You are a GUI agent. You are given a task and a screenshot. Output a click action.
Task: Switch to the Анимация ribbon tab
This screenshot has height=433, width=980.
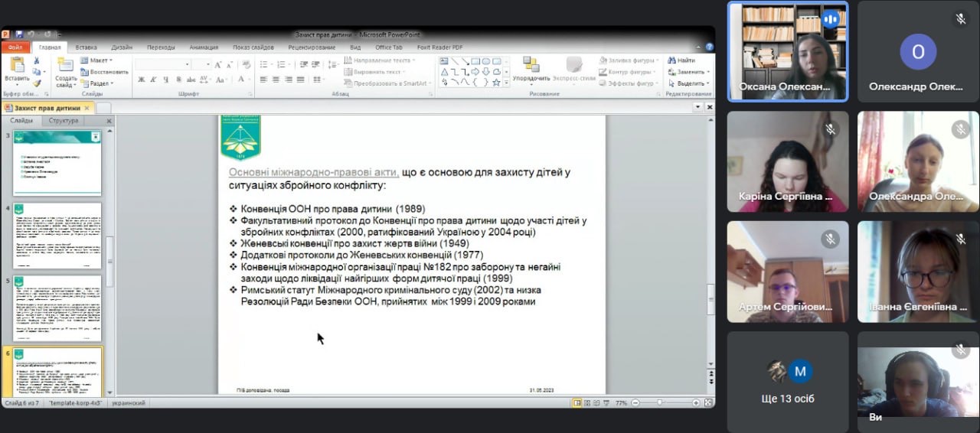point(204,47)
